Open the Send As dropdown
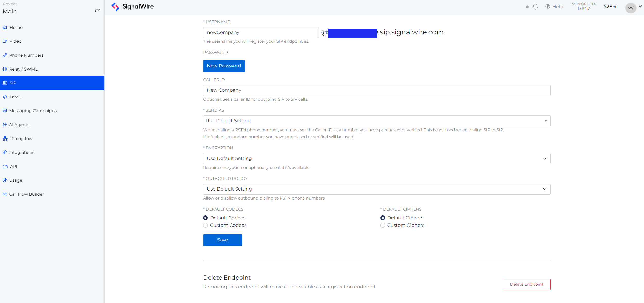Viewport: 644px width, 303px height. 376,120
